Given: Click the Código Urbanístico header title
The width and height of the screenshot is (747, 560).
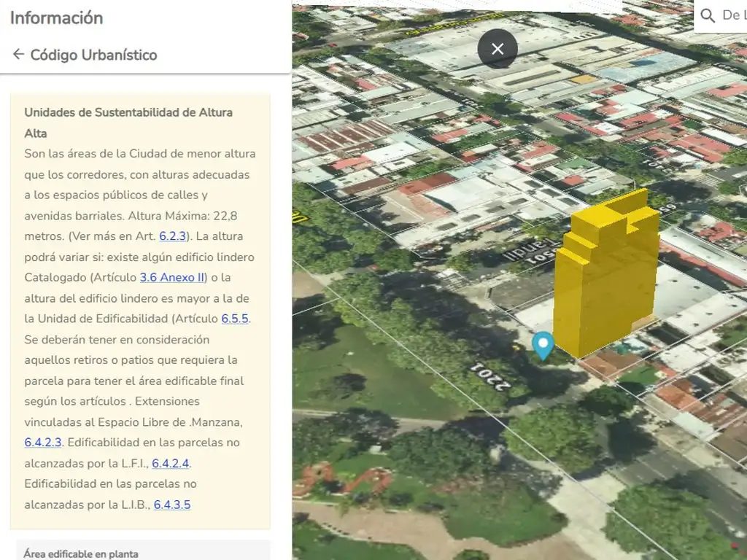Looking at the screenshot, I should click(x=93, y=55).
